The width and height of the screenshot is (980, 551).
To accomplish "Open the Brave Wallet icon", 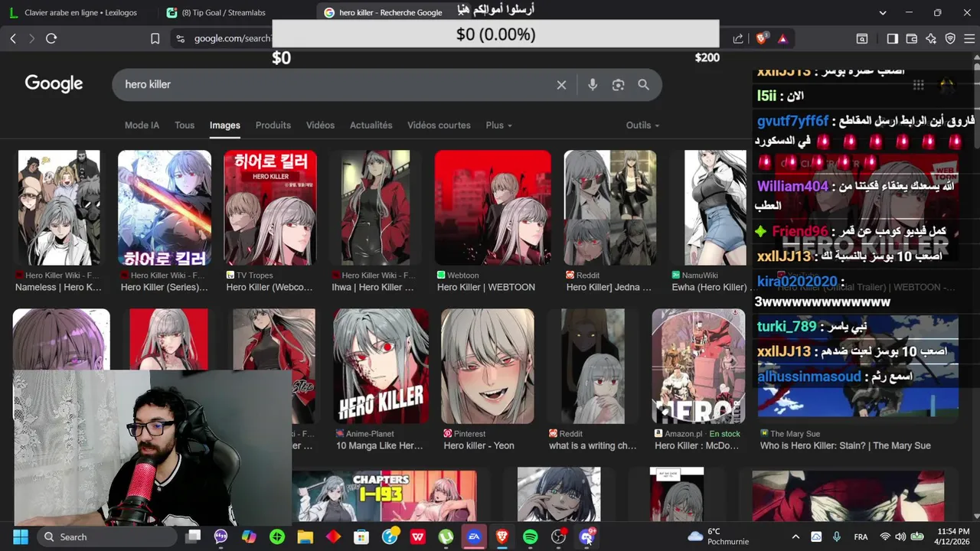I will click(912, 38).
